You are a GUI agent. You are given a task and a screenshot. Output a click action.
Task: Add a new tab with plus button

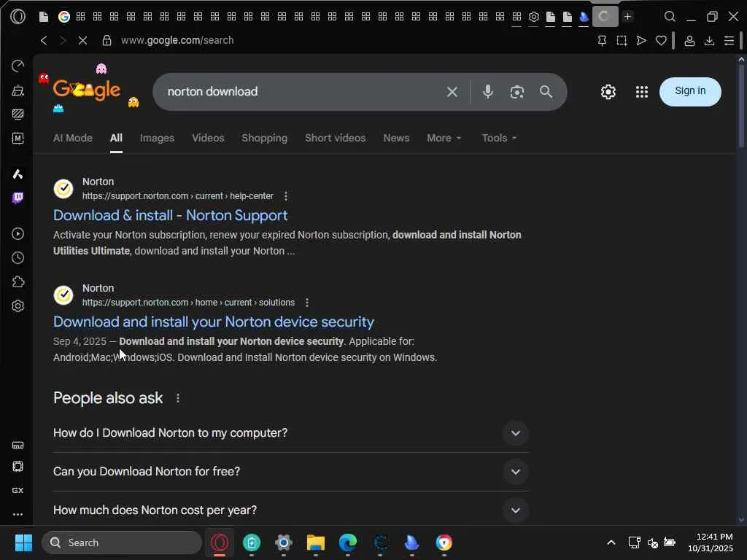pyautogui.click(x=628, y=17)
